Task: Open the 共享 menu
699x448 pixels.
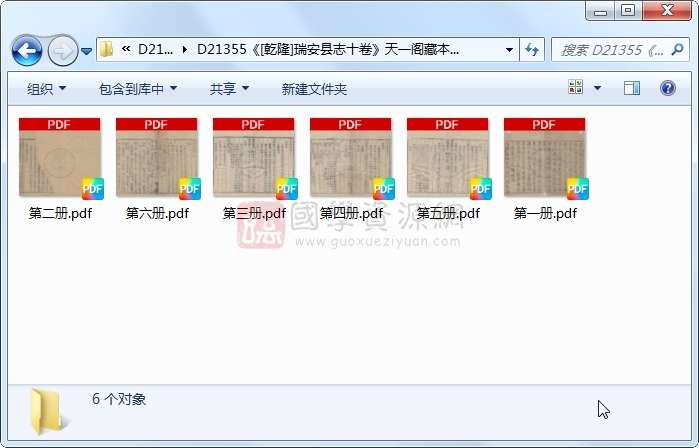Action: pyautogui.click(x=229, y=89)
